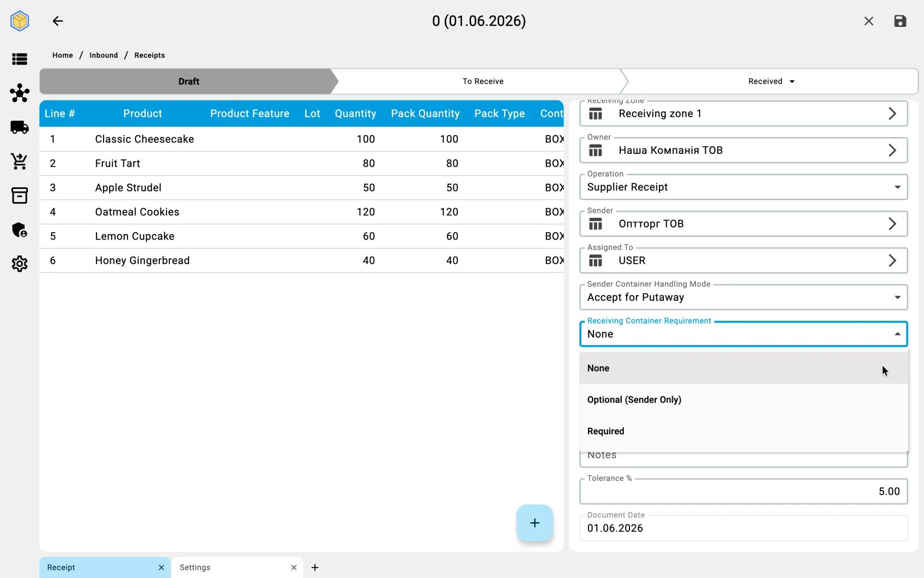Close the Settings tab
The image size is (924, 578).
294,567
